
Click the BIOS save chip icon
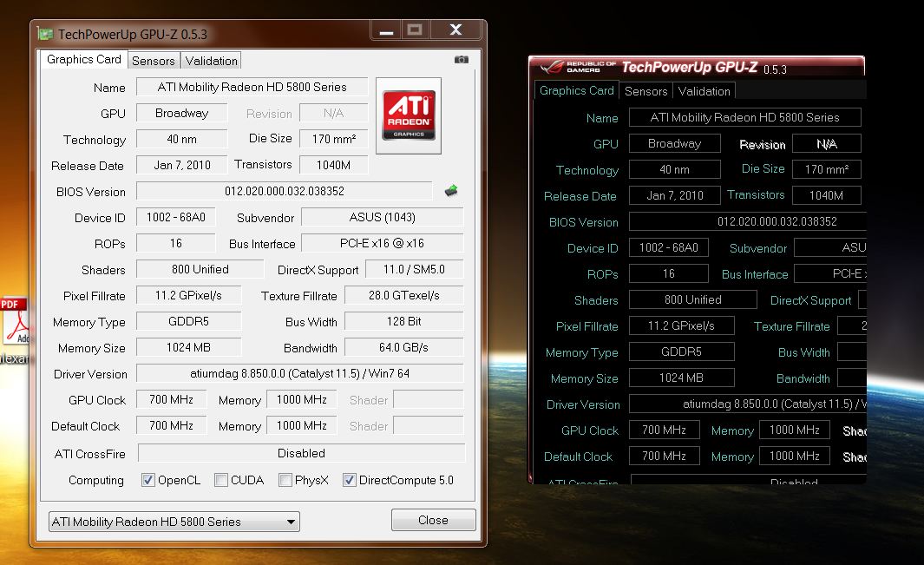(451, 190)
